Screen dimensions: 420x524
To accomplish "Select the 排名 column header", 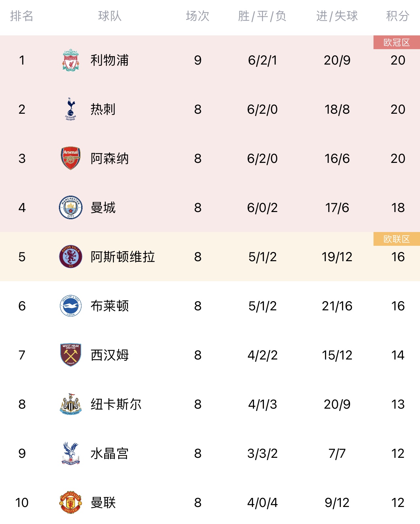I will pos(22,16).
